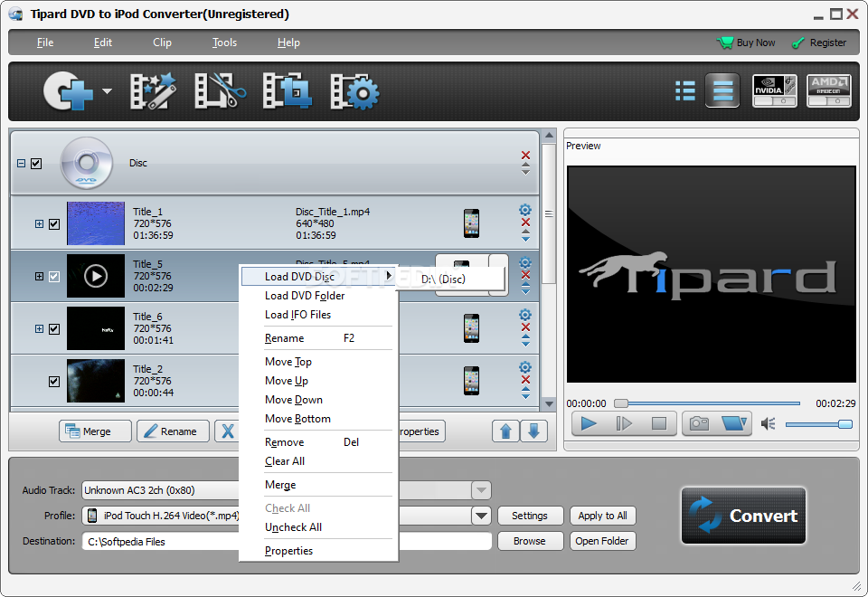Uncheck Title_1 checkbox
868x597 pixels.
click(x=54, y=223)
